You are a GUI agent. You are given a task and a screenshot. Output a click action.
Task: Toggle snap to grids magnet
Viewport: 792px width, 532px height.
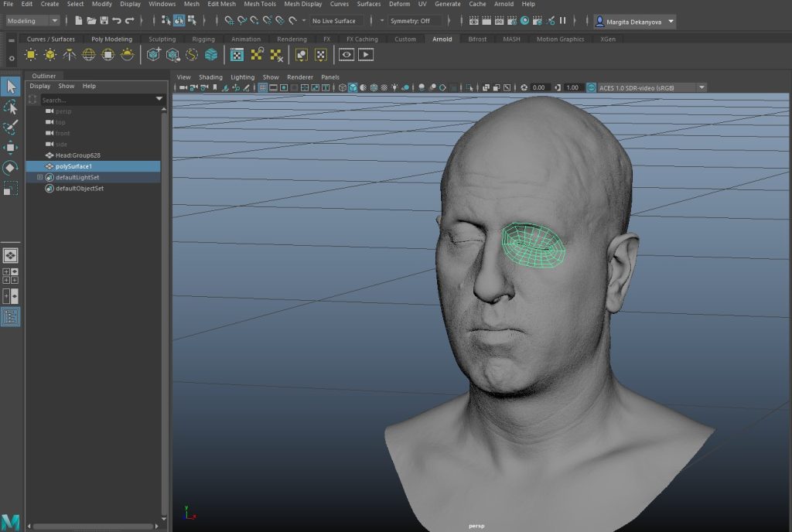pyautogui.click(x=229, y=21)
